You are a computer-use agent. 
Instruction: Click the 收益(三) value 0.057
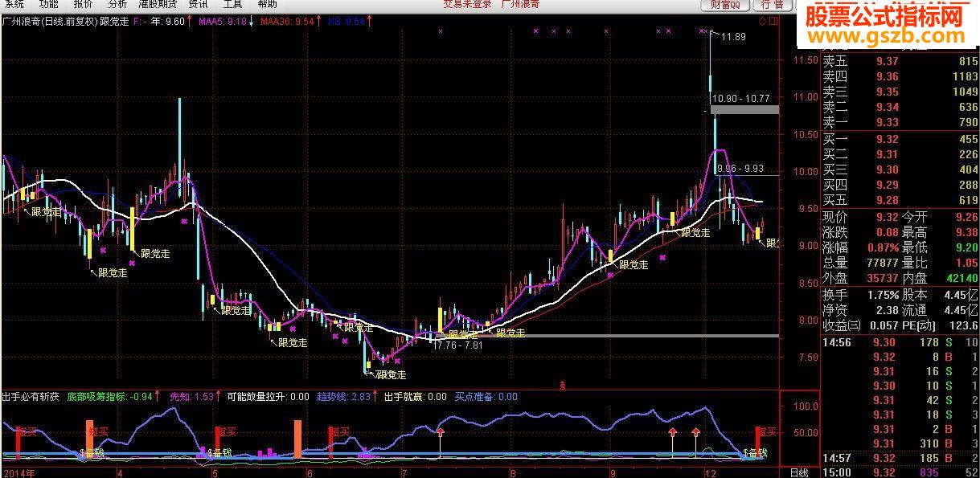(x=884, y=325)
